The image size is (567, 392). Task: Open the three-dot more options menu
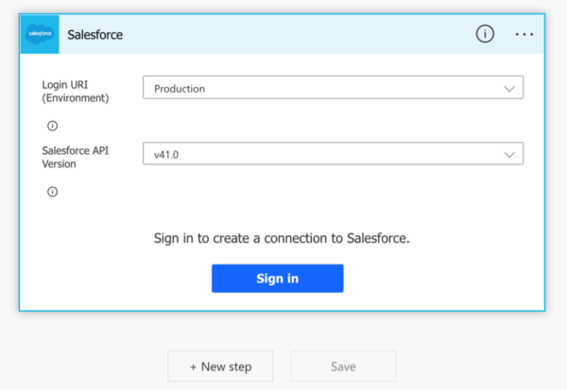[x=524, y=34]
